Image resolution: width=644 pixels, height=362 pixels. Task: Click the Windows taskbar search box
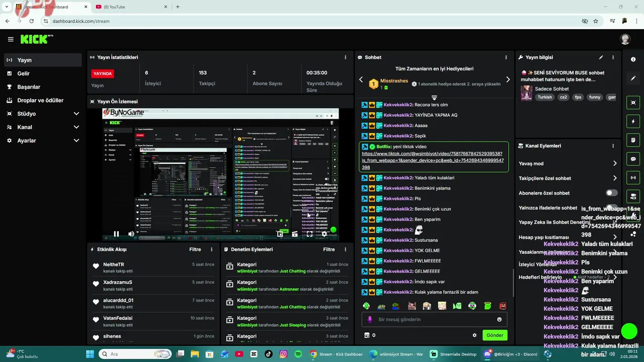pyautogui.click(x=135, y=354)
